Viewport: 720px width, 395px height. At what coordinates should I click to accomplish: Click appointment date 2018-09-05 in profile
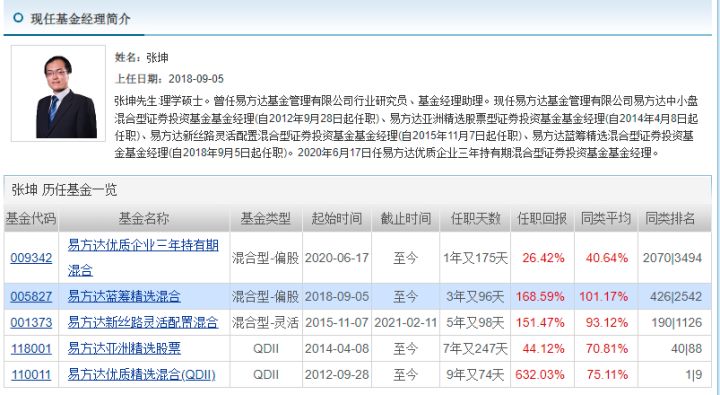[196, 79]
